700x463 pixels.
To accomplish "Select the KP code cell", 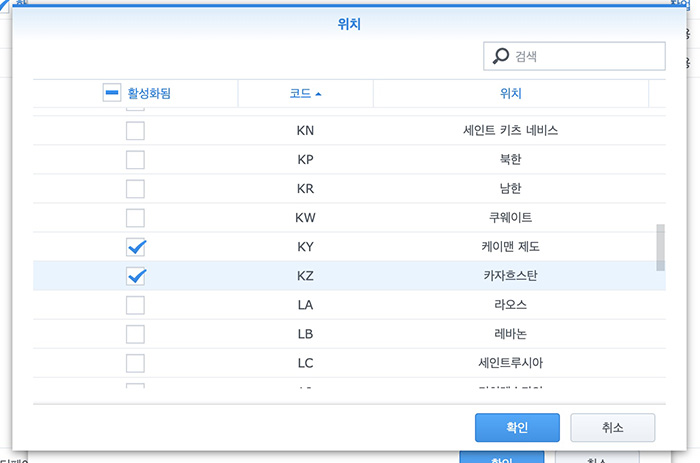I will point(305,159).
